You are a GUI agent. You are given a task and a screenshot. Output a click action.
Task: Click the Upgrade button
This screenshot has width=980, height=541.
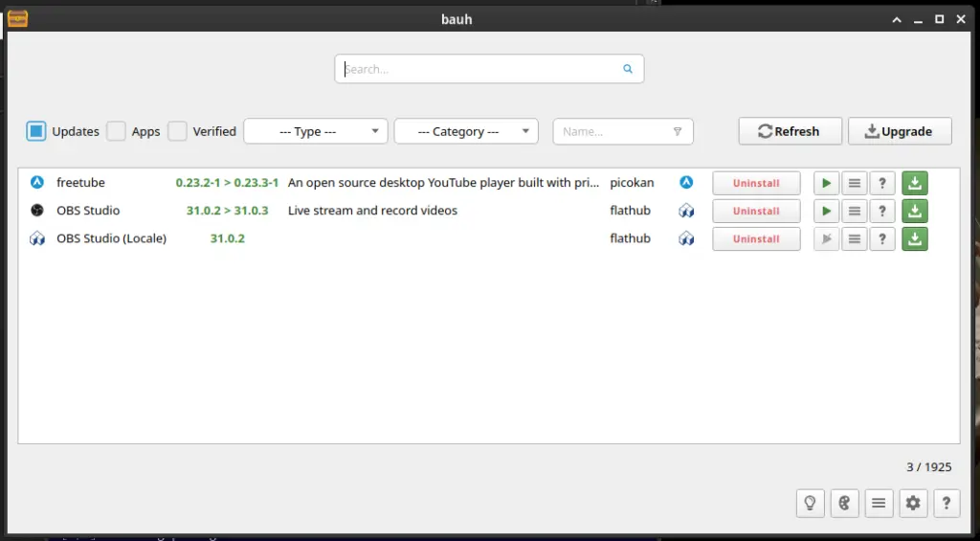[x=900, y=131]
